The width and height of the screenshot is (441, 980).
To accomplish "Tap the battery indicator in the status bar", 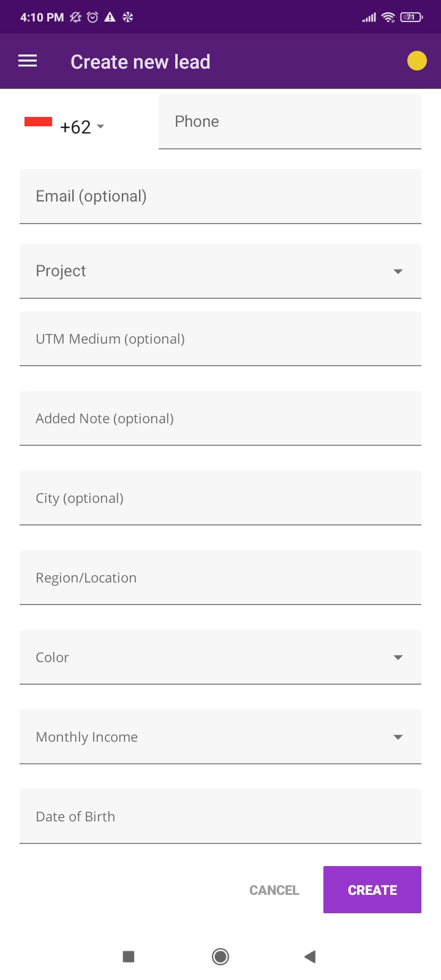I will coord(411,17).
